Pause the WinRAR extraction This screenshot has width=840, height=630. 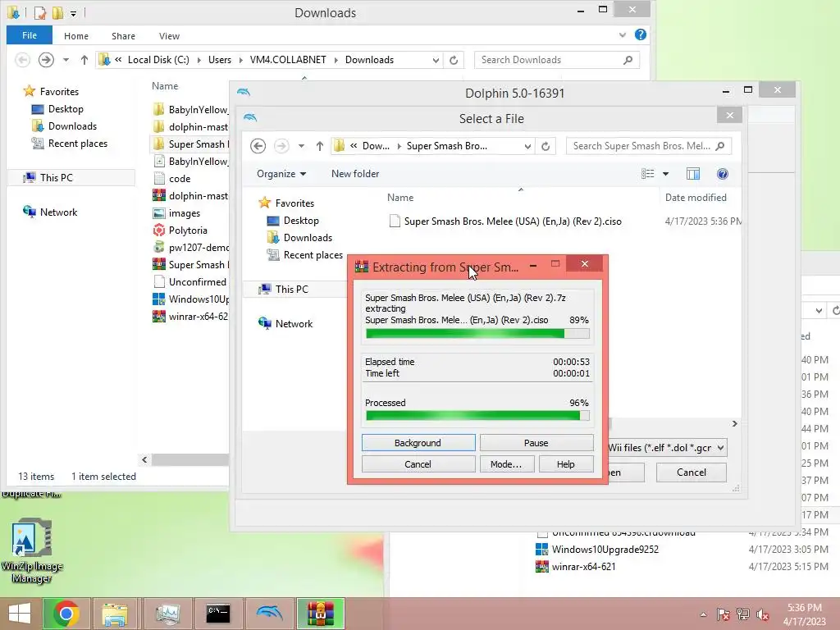pyautogui.click(x=536, y=442)
